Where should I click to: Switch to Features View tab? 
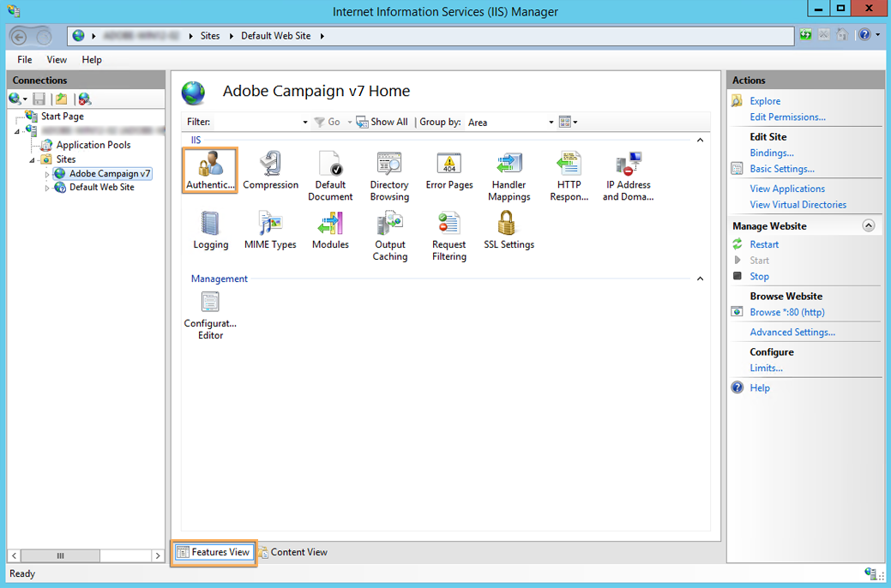[x=214, y=552]
